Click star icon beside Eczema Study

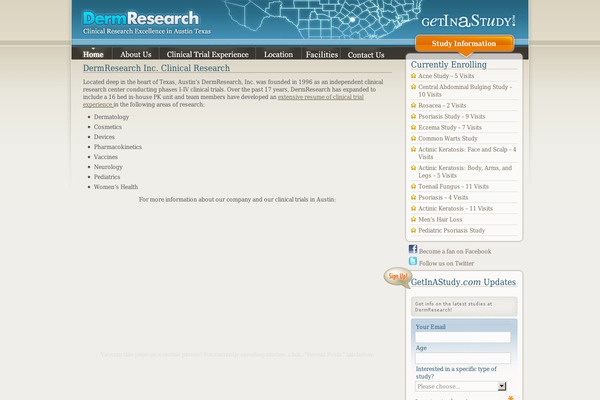413,127
